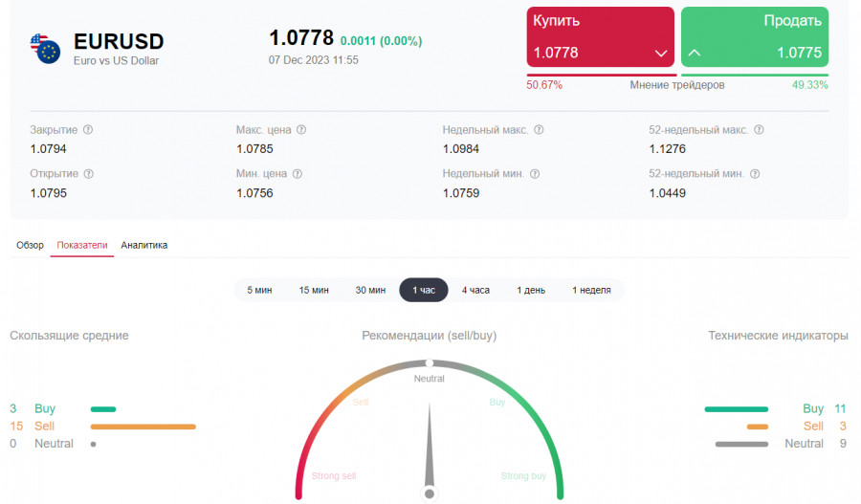Click the current price 1.0778 headline
861x504 pixels.
pyautogui.click(x=301, y=38)
